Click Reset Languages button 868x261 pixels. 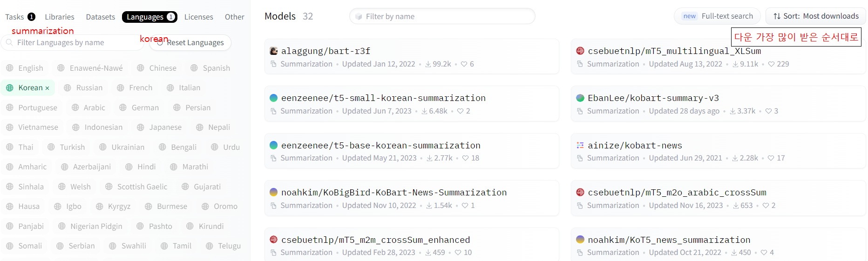pyautogui.click(x=190, y=42)
